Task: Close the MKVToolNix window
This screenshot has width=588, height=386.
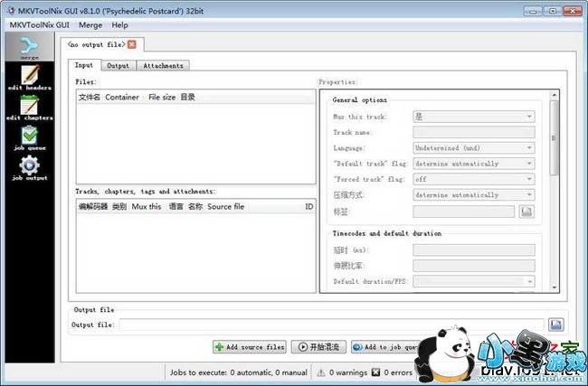Action: (x=573, y=11)
